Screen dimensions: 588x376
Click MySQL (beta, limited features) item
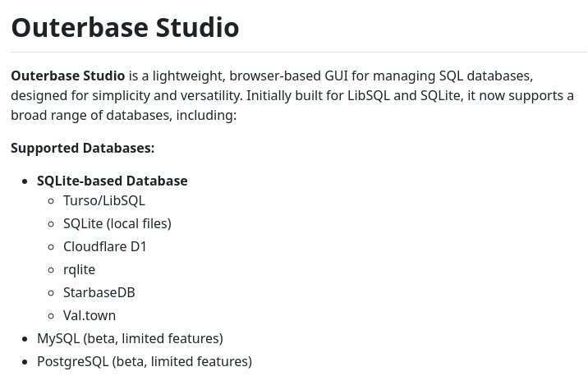coord(130,338)
